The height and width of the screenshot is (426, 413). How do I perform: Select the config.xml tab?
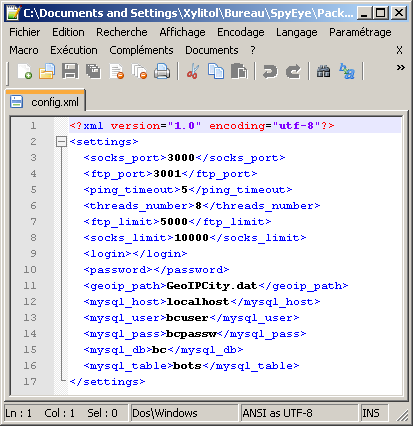coord(45,102)
